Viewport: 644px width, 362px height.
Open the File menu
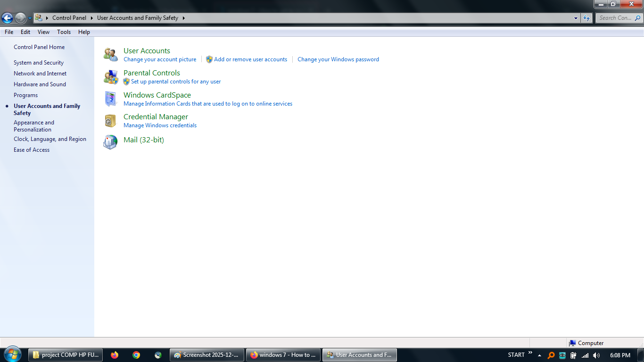pyautogui.click(x=9, y=32)
